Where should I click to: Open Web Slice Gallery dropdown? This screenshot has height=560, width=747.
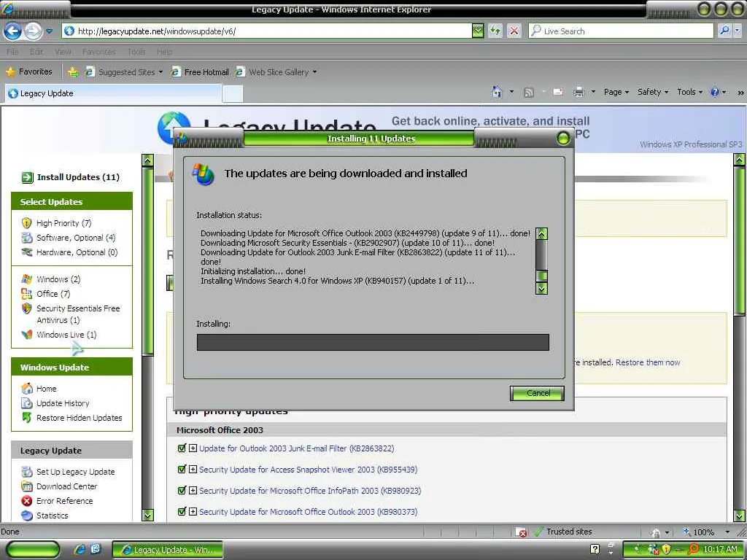(276, 72)
